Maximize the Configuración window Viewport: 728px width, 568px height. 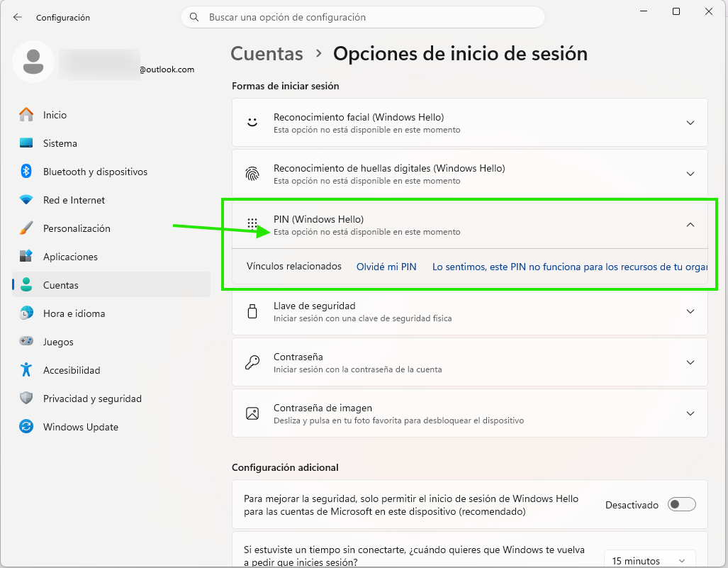coord(676,11)
